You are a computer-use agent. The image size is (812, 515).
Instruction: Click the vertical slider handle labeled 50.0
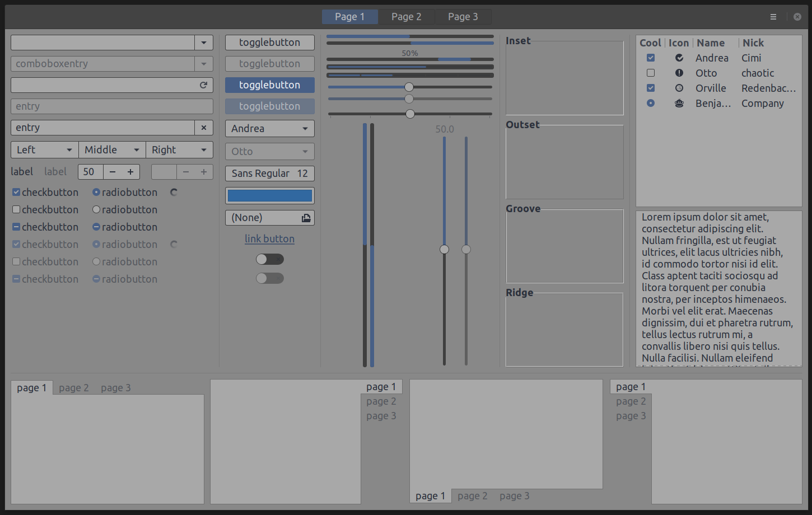pos(445,249)
